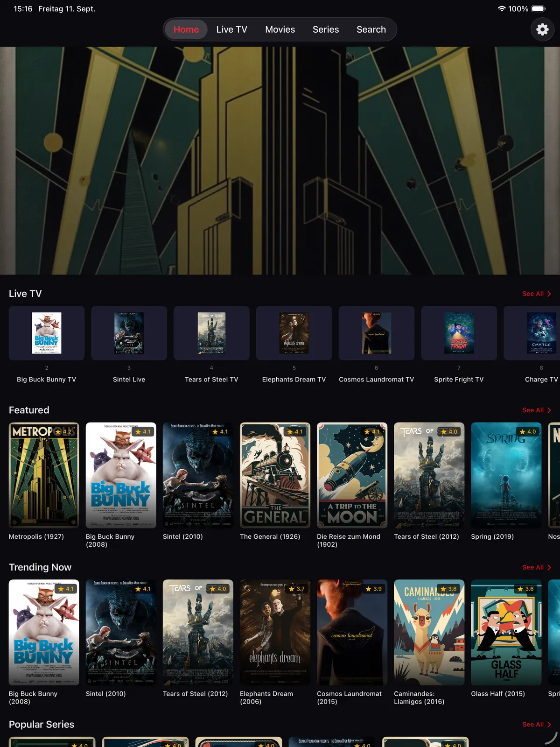Screen dimensions: 560x747
Task: Click 'Caminandes: Llamigos (2016)' title text
Action: (419, 698)
